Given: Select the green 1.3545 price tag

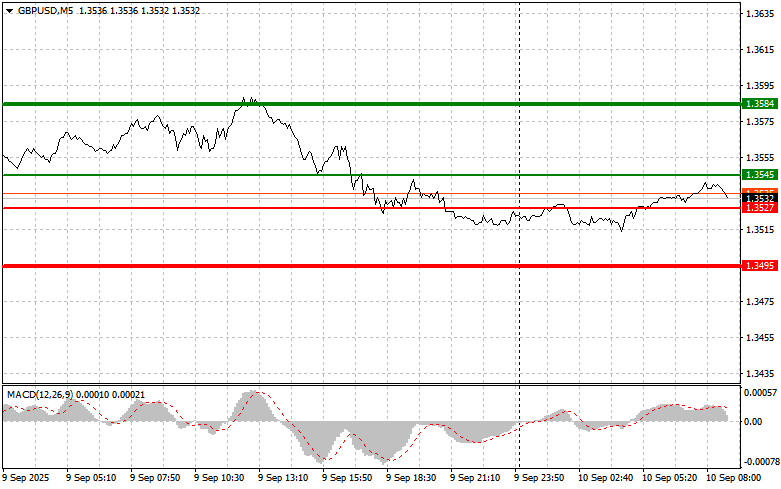Looking at the screenshot, I should click(x=756, y=175).
